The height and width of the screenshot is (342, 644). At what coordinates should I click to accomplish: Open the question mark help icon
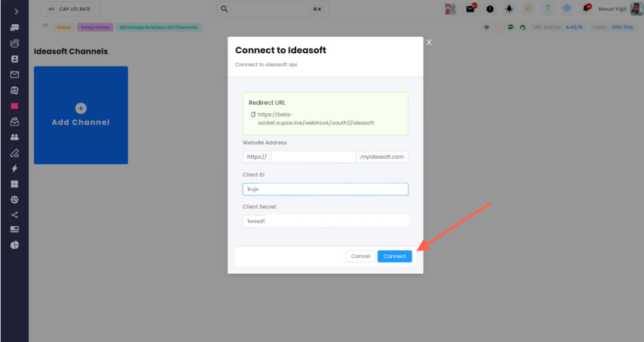(548, 8)
